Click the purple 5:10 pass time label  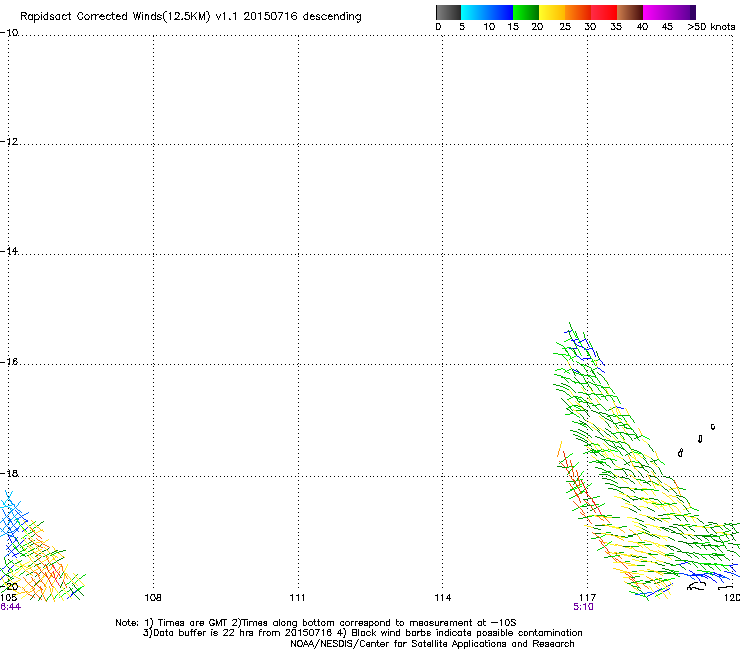(x=583, y=607)
